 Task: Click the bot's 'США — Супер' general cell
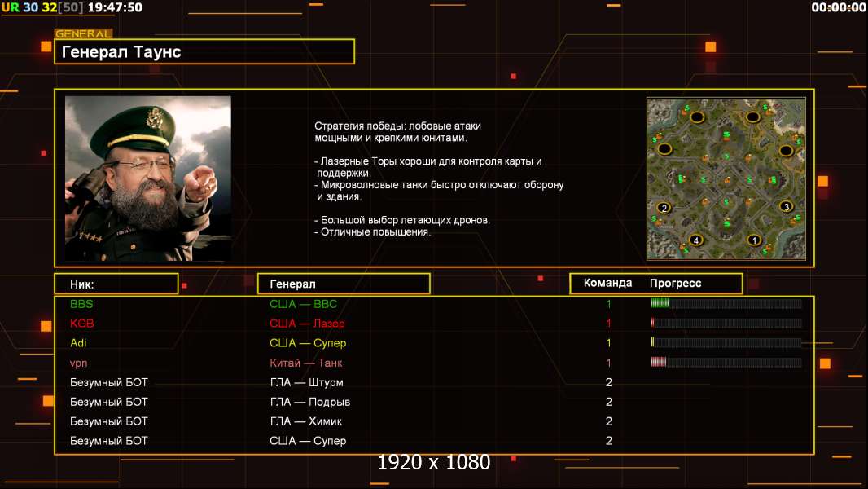pos(308,441)
